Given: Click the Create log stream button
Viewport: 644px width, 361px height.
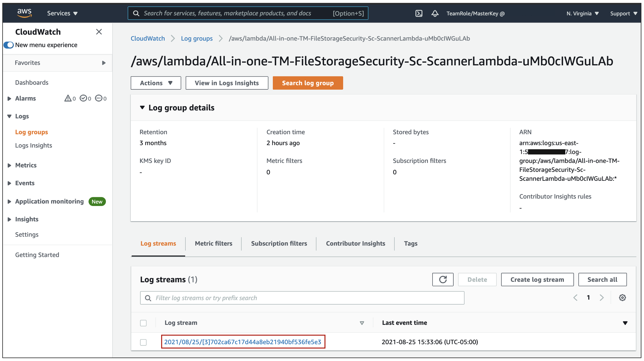Looking at the screenshot, I should point(537,279).
